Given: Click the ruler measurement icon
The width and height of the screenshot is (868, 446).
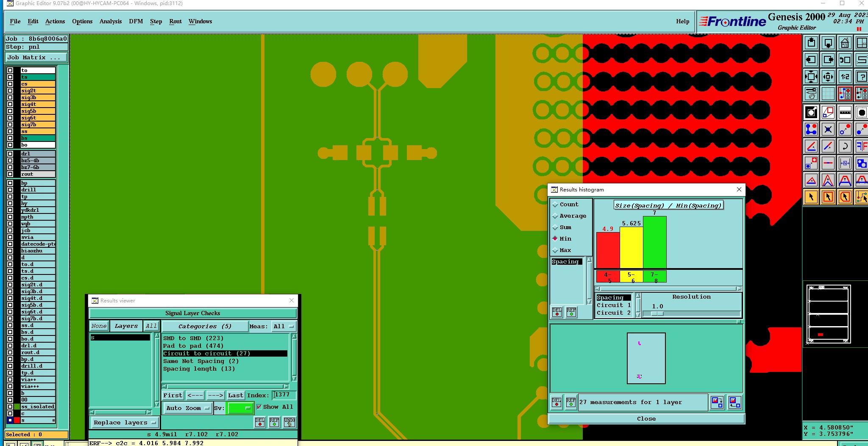Looking at the screenshot, I should coord(845,112).
